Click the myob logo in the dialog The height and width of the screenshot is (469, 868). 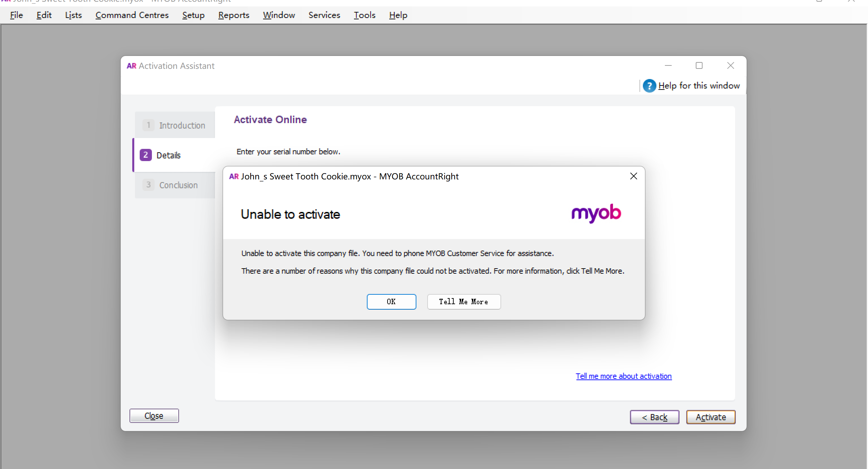point(596,213)
